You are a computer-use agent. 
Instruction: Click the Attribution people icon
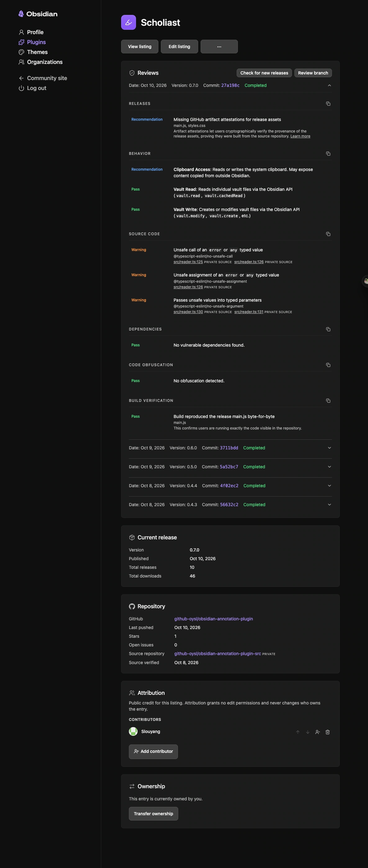click(132, 693)
